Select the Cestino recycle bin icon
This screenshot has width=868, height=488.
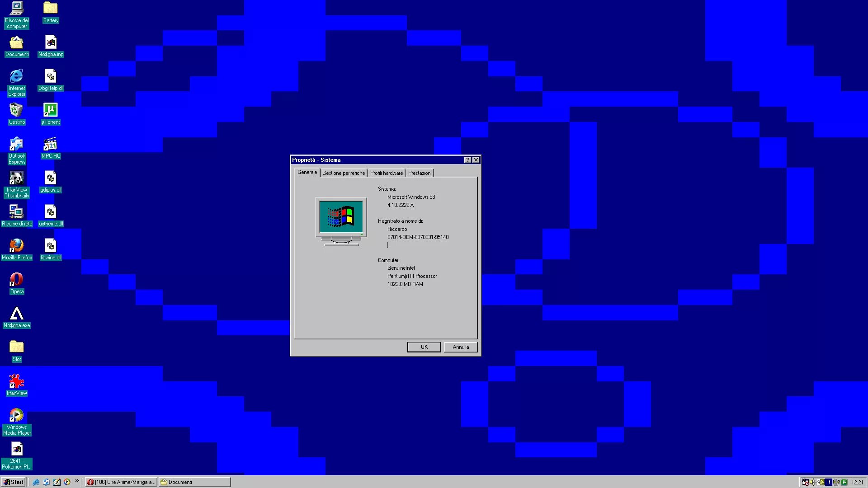pyautogui.click(x=17, y=114)
